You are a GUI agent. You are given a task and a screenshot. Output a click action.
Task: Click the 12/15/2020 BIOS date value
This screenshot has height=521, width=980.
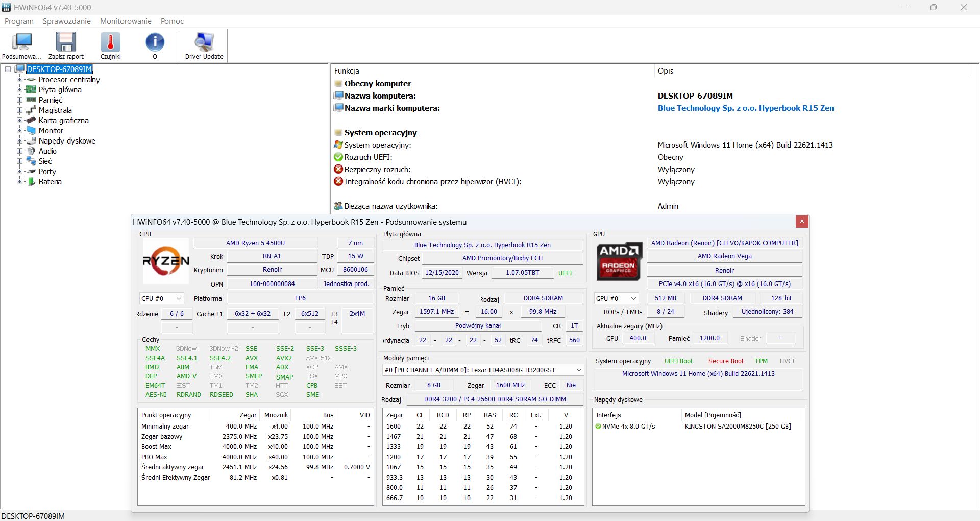(442, 273)
